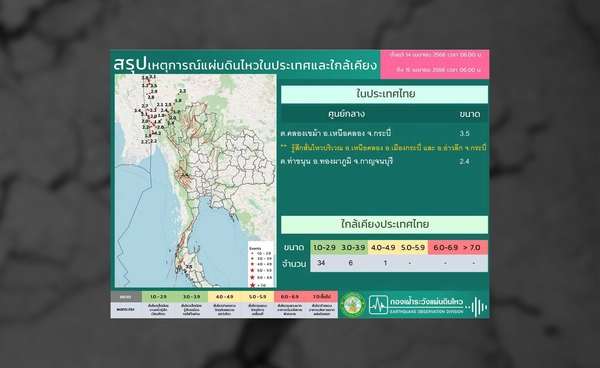This screenshot has width=600, height=368.
Task: Click the 4.0-4.9 cell in the nearby-Thailand table
Action: click(x=383, y=248)
